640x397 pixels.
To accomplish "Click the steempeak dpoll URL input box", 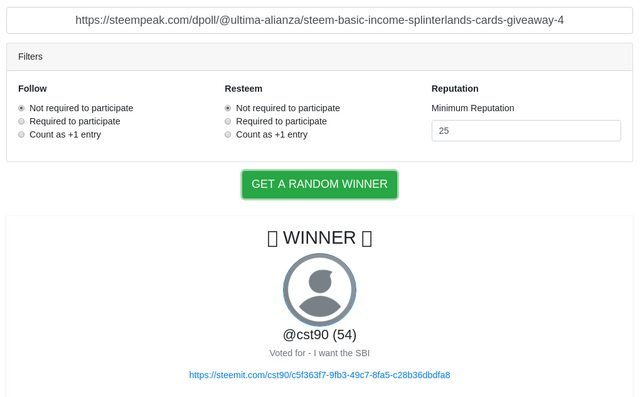I will pyautogui.click(x=320, y=20).
